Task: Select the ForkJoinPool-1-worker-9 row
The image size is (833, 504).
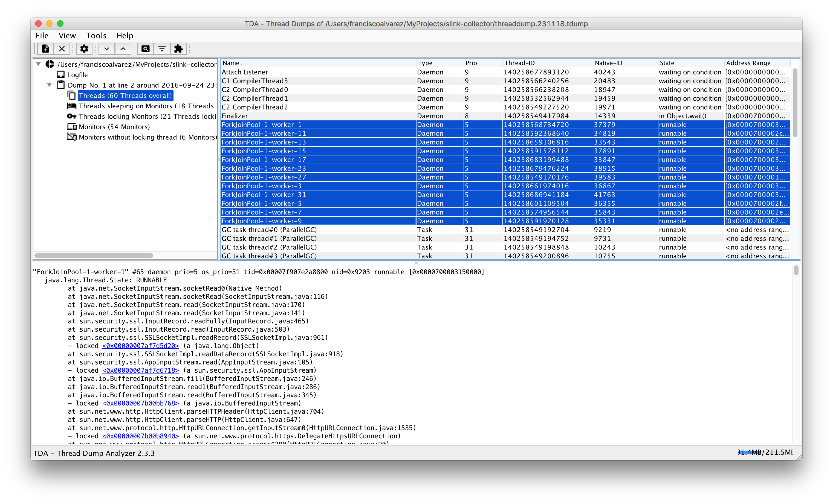Action: click(x=505, y=221)
